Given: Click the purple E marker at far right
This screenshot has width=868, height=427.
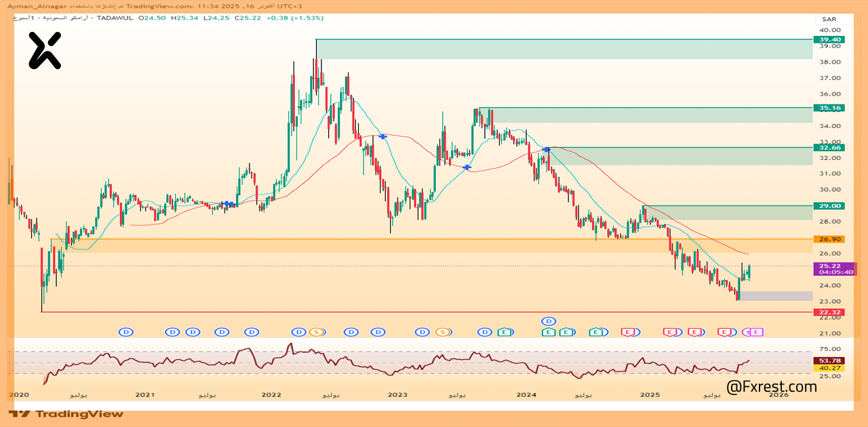Looking at the screenshot, I should tap(757, 332).
